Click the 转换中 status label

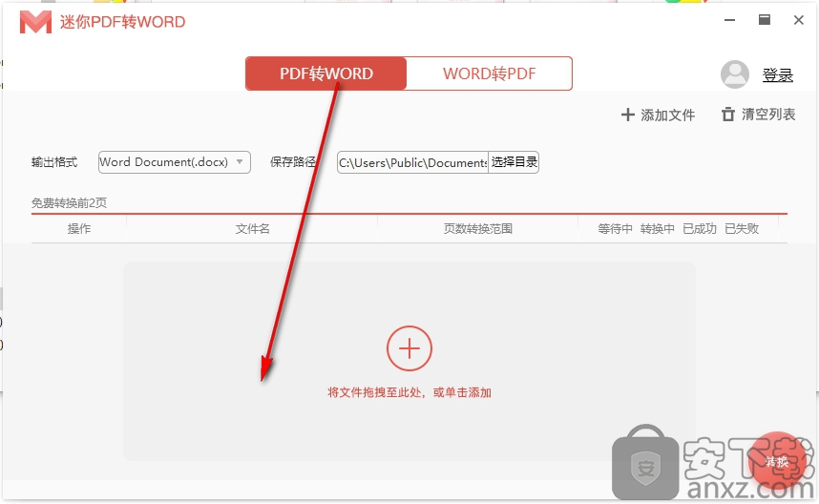[657, 229]
